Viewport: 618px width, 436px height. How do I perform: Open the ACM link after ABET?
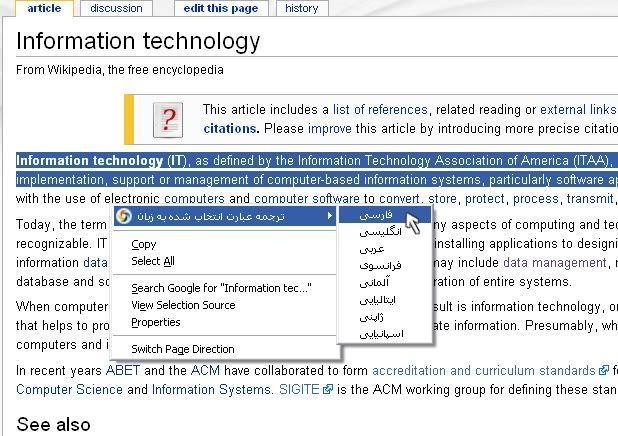coord(205,371)
